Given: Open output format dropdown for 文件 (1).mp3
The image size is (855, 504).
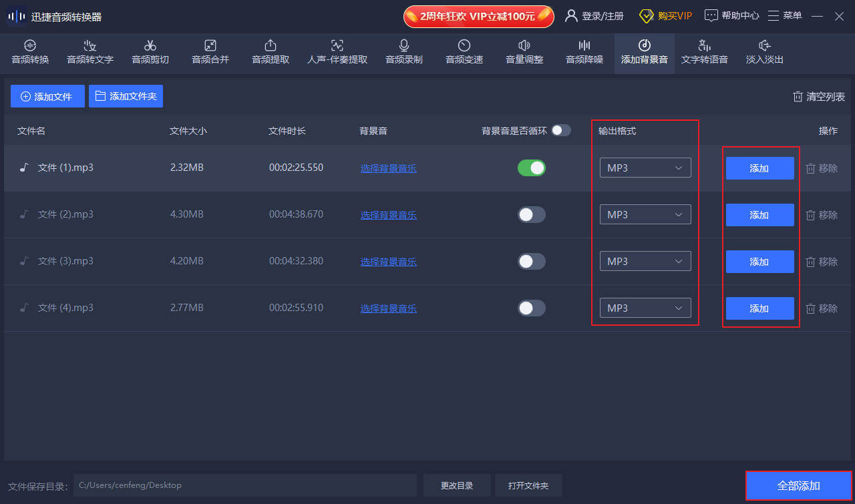Looking at the screenshot, I should pos(645,168).
